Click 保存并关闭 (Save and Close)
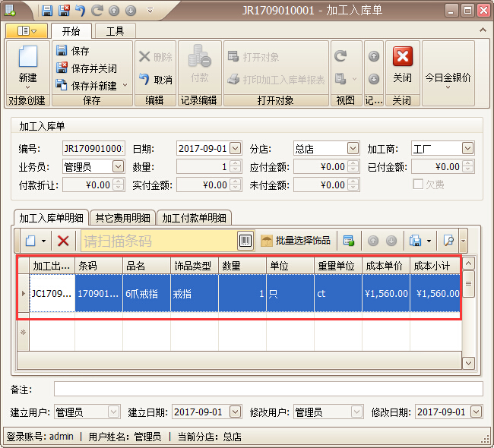The width and height of the screenshot is (494, 448). point(62,68)
